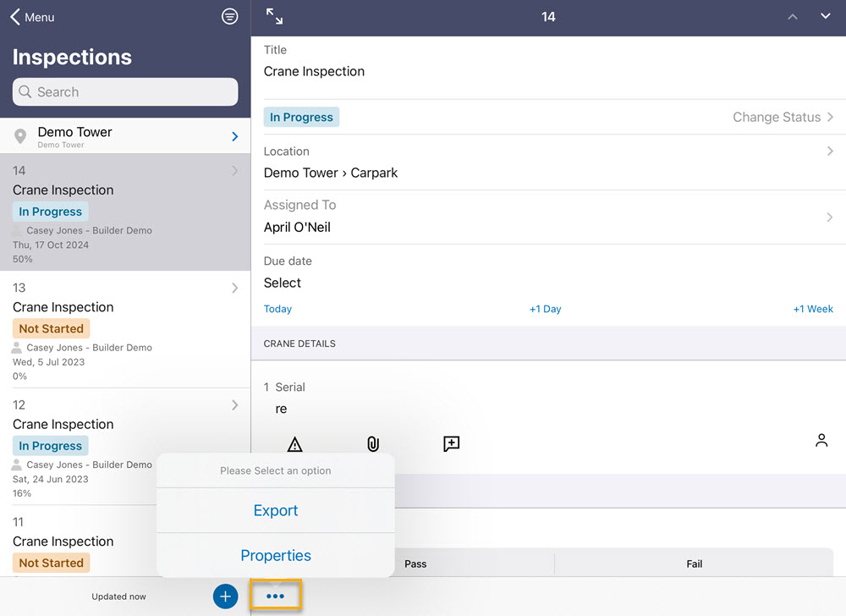Click the CRANE DETAILS section header
Image resolution: width=846 pixels, height=616 pixels.
click(x=299, y=344)
